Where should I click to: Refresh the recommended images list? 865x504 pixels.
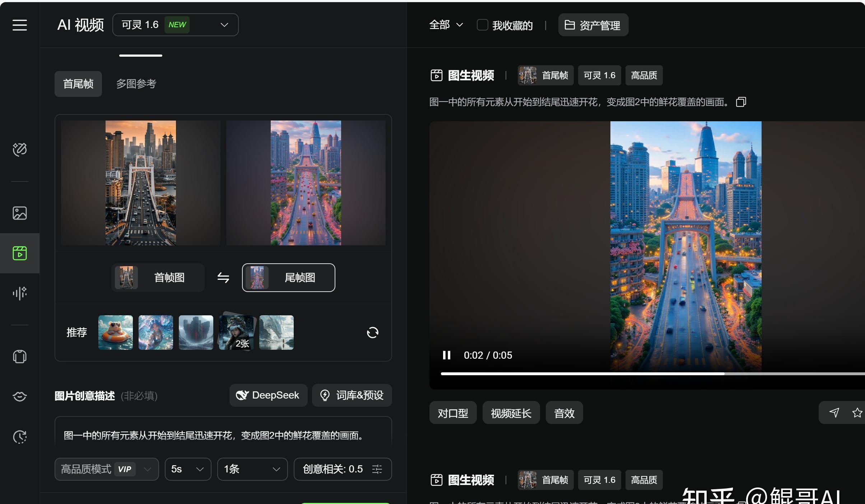[x=372, y=333]
